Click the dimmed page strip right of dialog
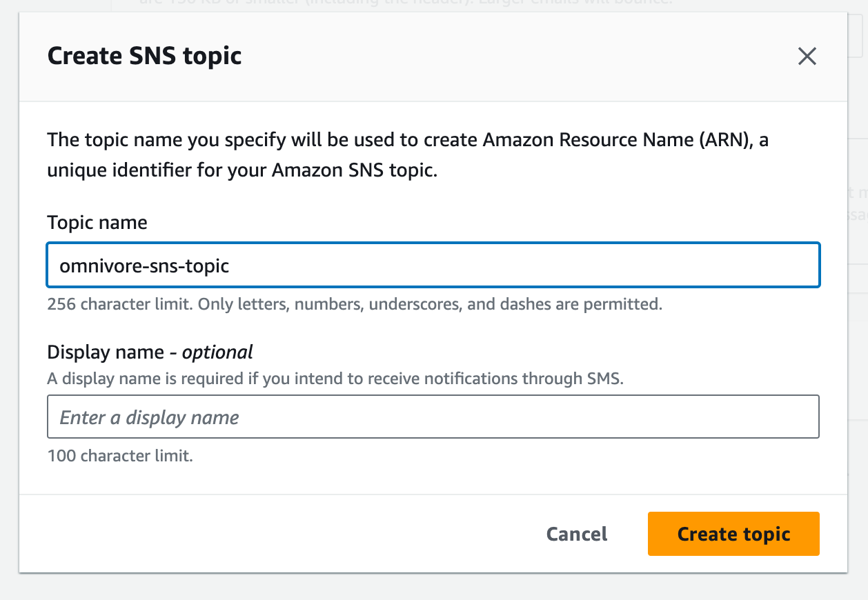The height and width of the screenshot is (600, 868). click(858, 345)
